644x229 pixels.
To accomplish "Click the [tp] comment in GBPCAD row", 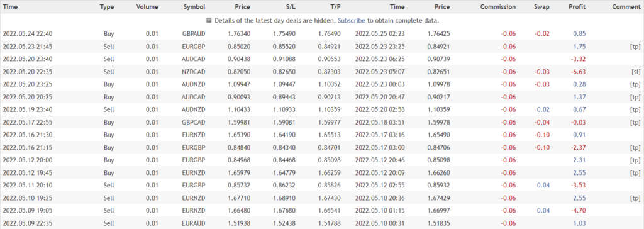I will pos(635,122).
